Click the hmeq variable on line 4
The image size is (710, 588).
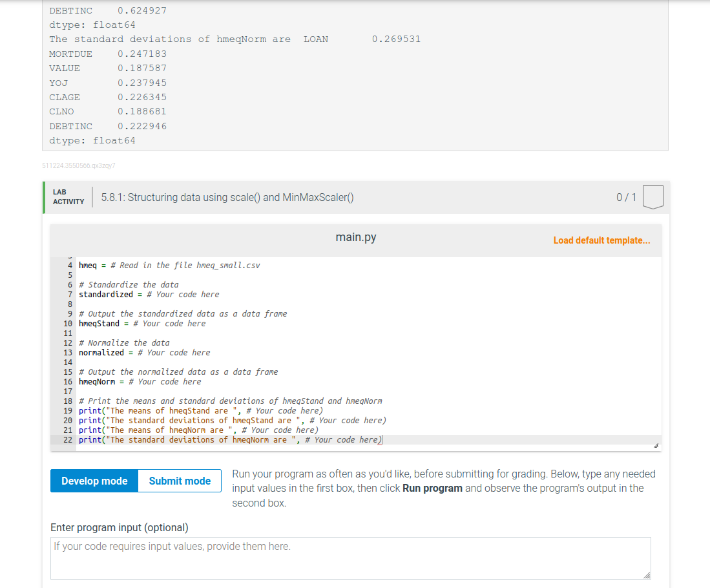(x=87, y=265)
